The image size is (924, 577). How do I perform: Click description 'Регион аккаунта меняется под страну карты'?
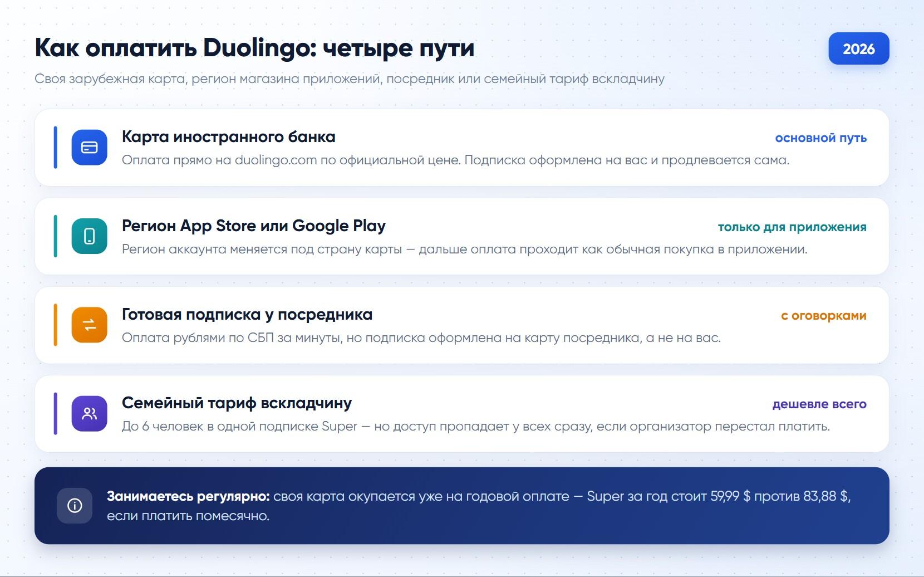[x=464, y=249]
